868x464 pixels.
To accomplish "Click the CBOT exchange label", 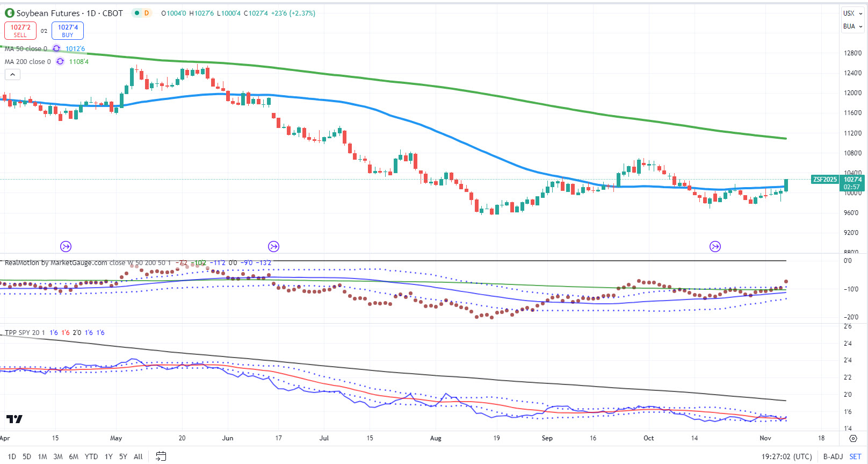I will tap(113, 13).
